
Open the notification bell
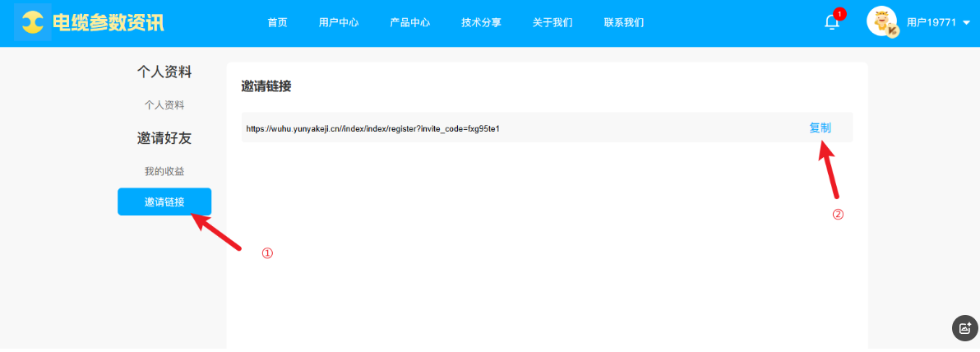click(832, 23)
